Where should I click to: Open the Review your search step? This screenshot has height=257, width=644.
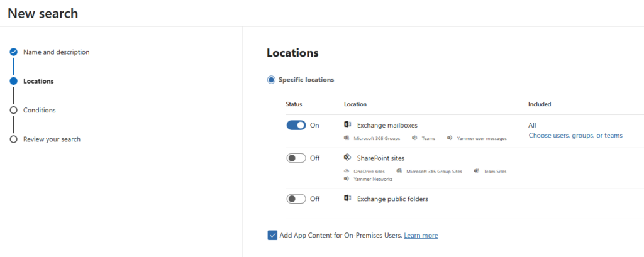pyautogui.click(x=52, y=139)
